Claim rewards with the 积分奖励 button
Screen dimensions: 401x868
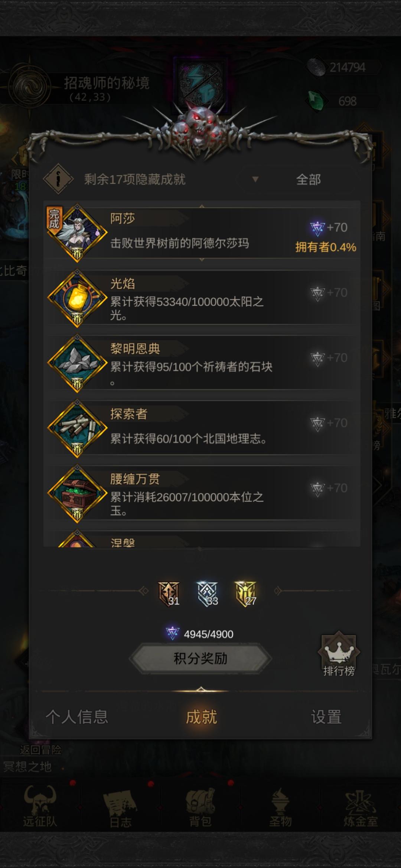(x=200, y=658)
